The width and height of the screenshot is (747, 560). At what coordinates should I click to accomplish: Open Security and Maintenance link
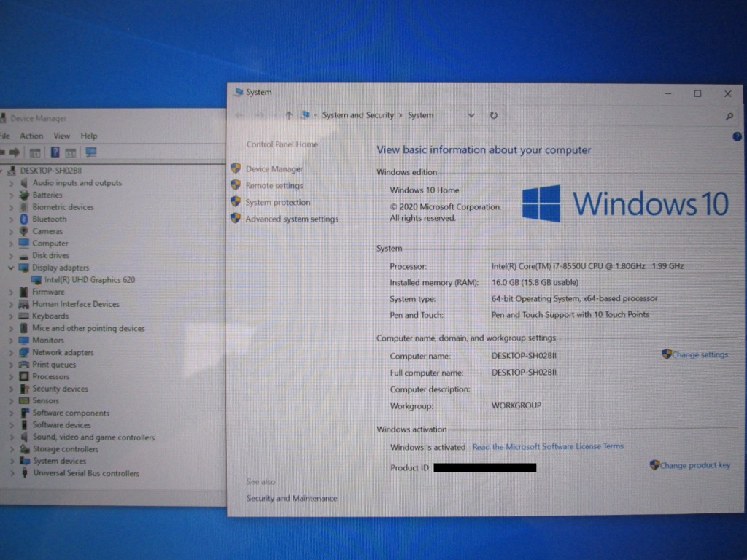coord(292,499)
